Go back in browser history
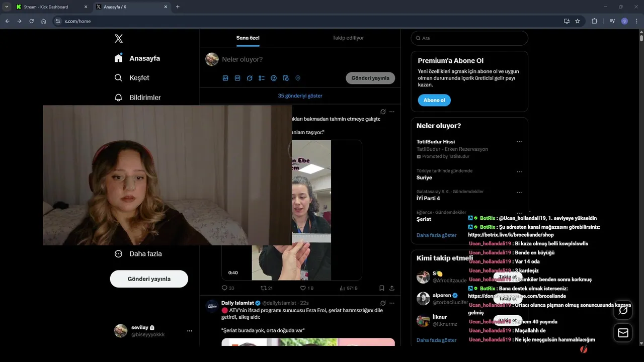Image resolution: width=644 pixels, height=362 pixels. tap(7, 21)
